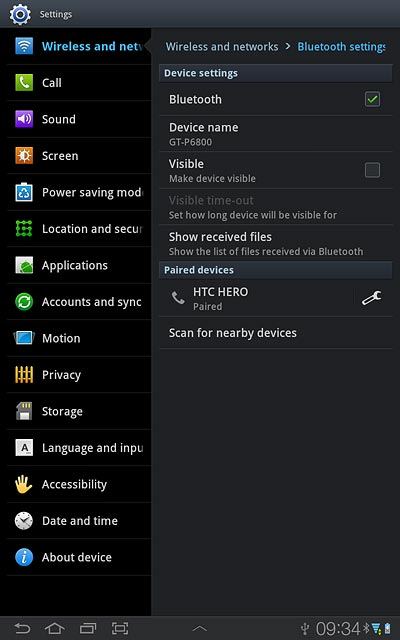This screenshot has width=400, height=640.
Task: Tap the screen capture icon
Action: (120, 628)
